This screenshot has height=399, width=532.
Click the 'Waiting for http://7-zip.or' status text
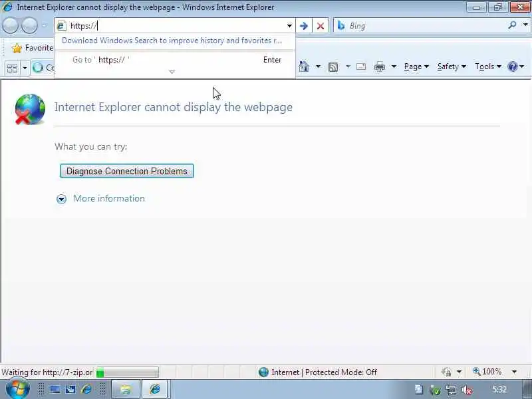[x=47, y=372]
